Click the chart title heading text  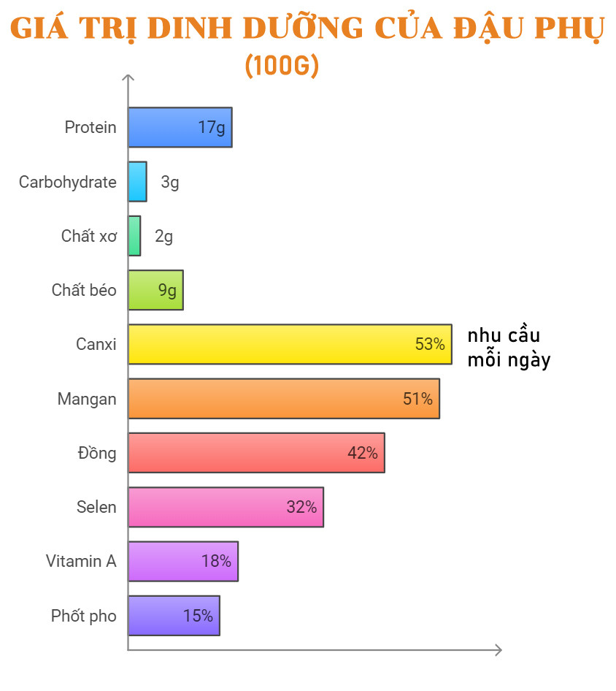(307, 28)
